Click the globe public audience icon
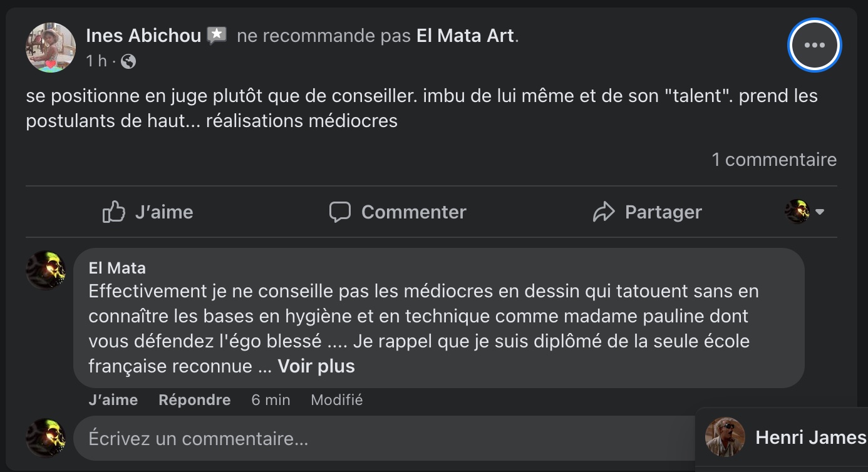 coord(128,61)
